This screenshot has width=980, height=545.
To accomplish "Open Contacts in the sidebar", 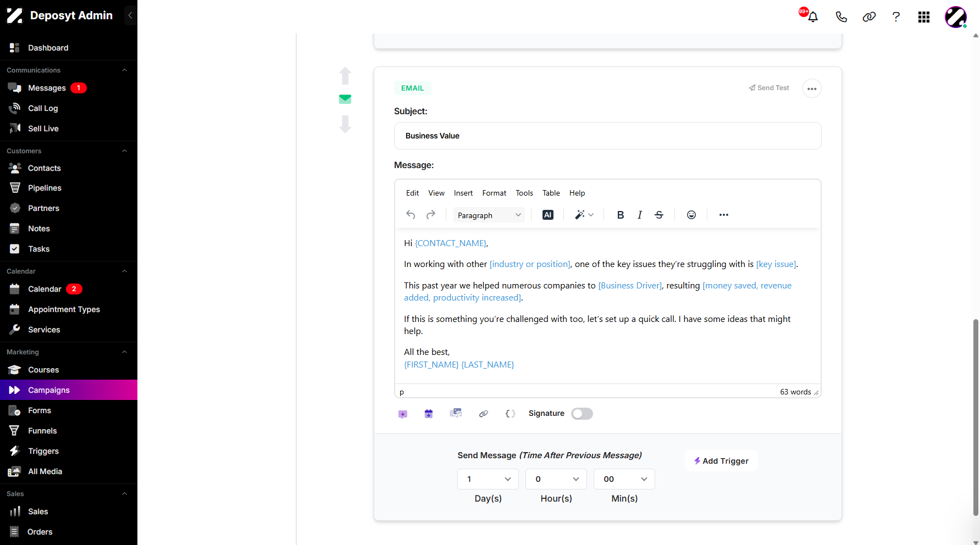I will click(x=45, y=168).
